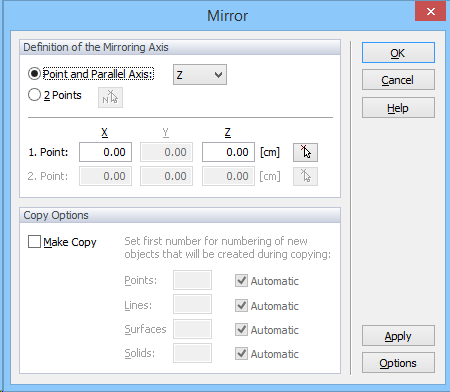Click the pick-two-points icon beside 2 Points
This screenshot has width=450, height=392.
110,98
